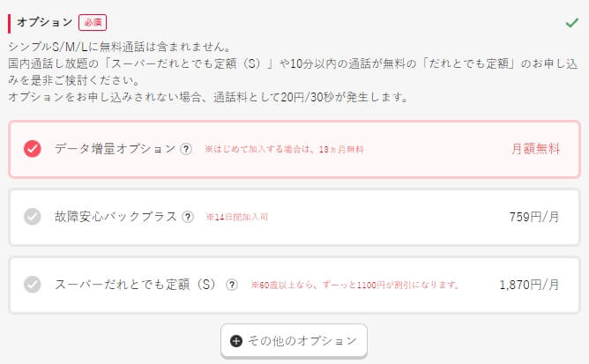Screen dimensions: 589x364
Task: Enable the スーパーだれとでも定額(S) checkbox
Action: click(33, 285)
